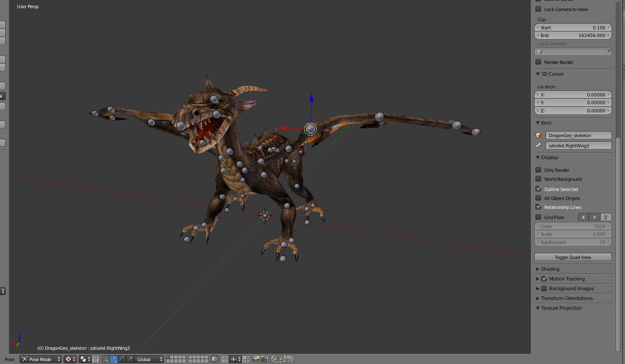
Task: Toggle the snap magnet icon
Action: [x=225, y=359]
